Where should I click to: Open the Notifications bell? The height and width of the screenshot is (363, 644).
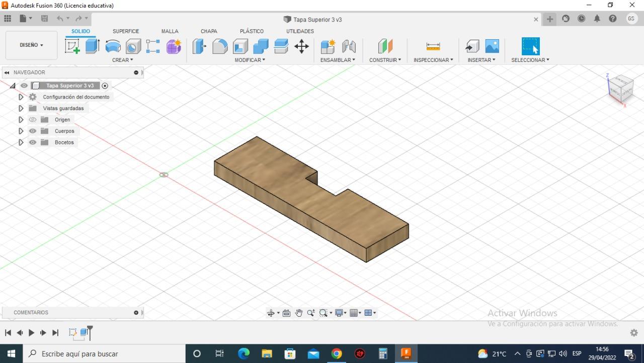pyautogui.click(x=597, y=19)
